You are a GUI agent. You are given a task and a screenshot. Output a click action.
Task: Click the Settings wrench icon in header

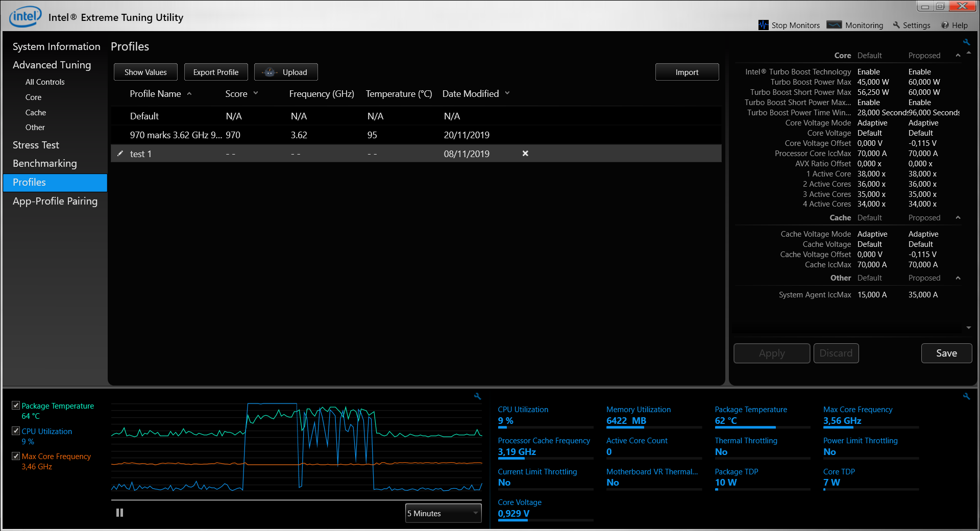coord(896,25)
